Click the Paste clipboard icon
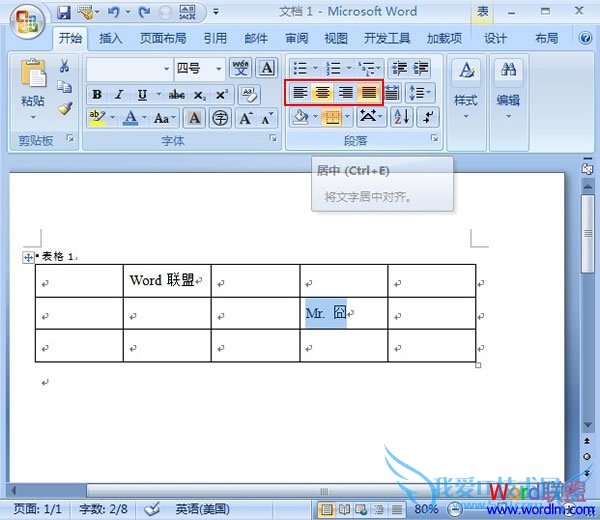Viewport: 600px width, 520px height. point(33,73)
